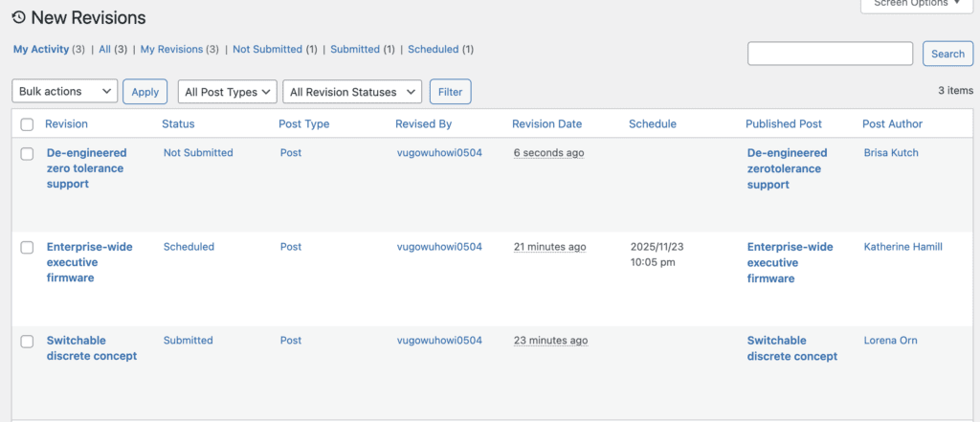Open the All Revision Statuses dropdown
Screen dimensions: 980x422
[x=352, y=92]
